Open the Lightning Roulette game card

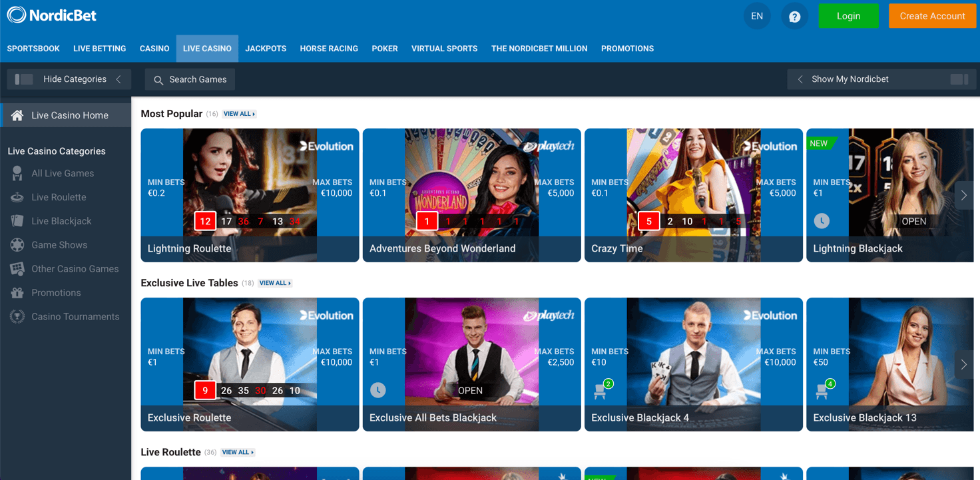coord(250,195)
